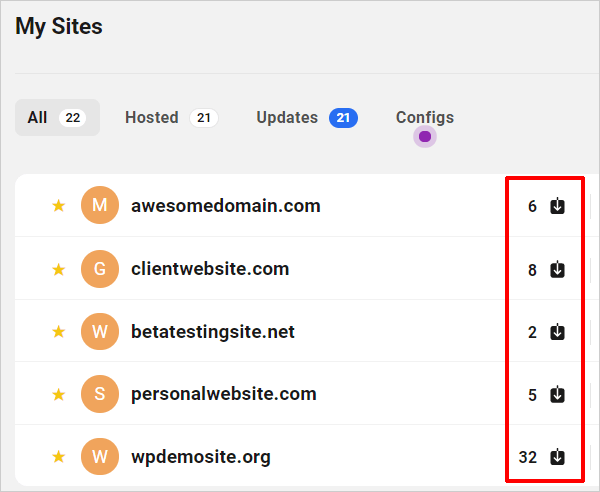This screenshot has width=600, height=492.
Task: Open the G avatar for clientwebsite.com
Action: tap(99, 269)
